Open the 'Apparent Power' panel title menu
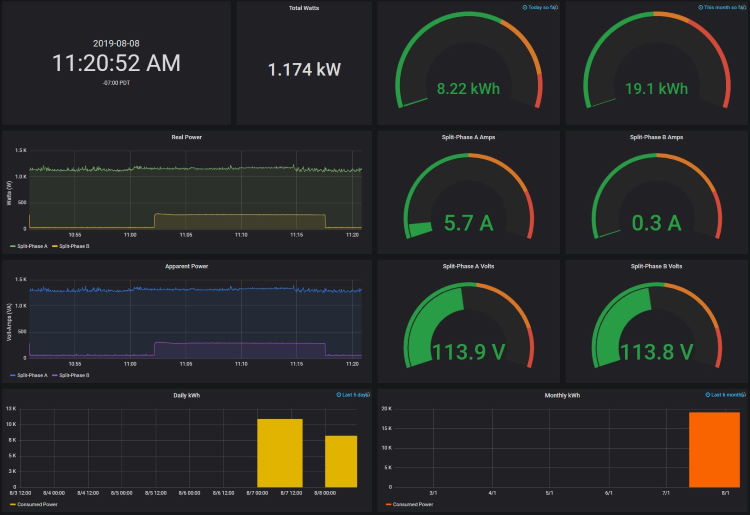The height and width of the screenshot is (515, 750). point(187,266)
